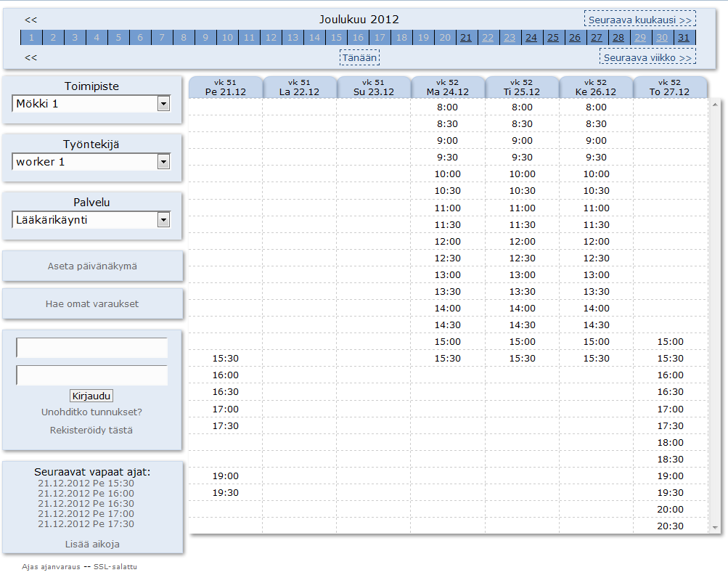This screenshot has width=728, height=575.
Task: Click Hae omat varaukset button
Action: (x=92, y=304)
